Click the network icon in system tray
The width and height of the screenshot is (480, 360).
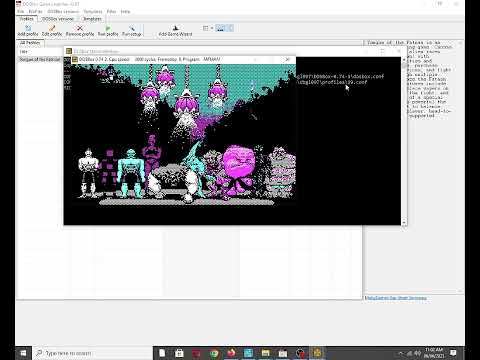pos(409,353)
